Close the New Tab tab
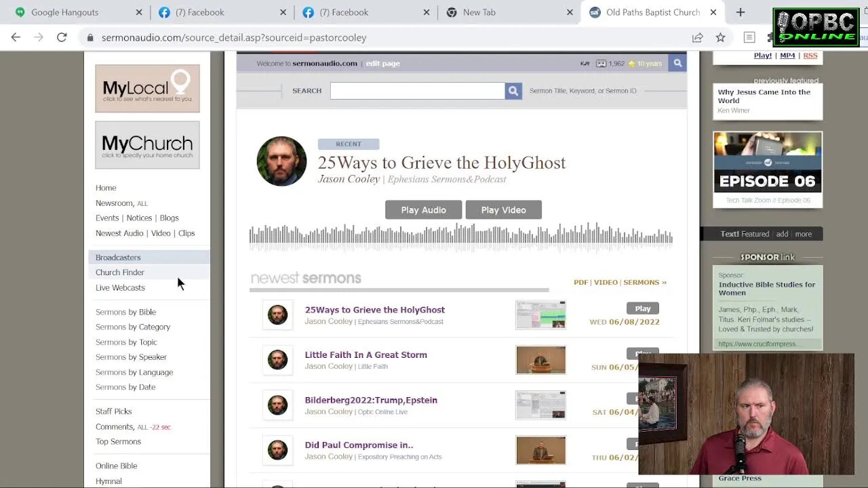 click(x=570, y=12)
